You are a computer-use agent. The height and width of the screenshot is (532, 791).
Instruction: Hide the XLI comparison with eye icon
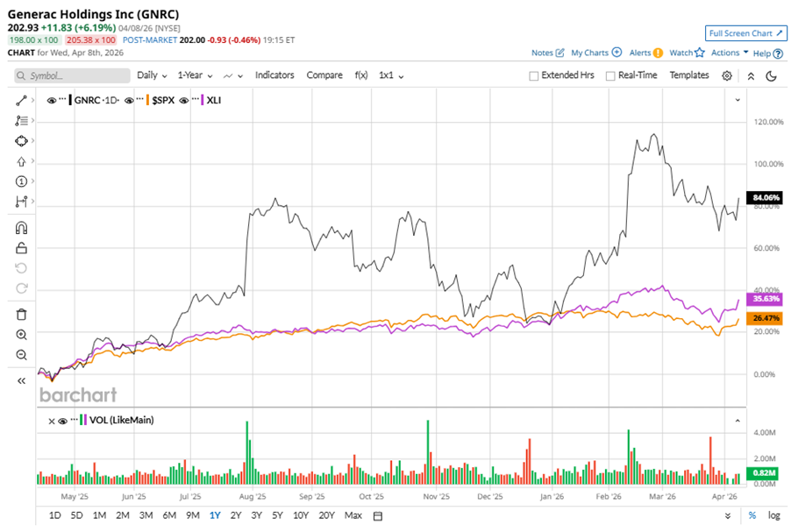click(183, 100)
